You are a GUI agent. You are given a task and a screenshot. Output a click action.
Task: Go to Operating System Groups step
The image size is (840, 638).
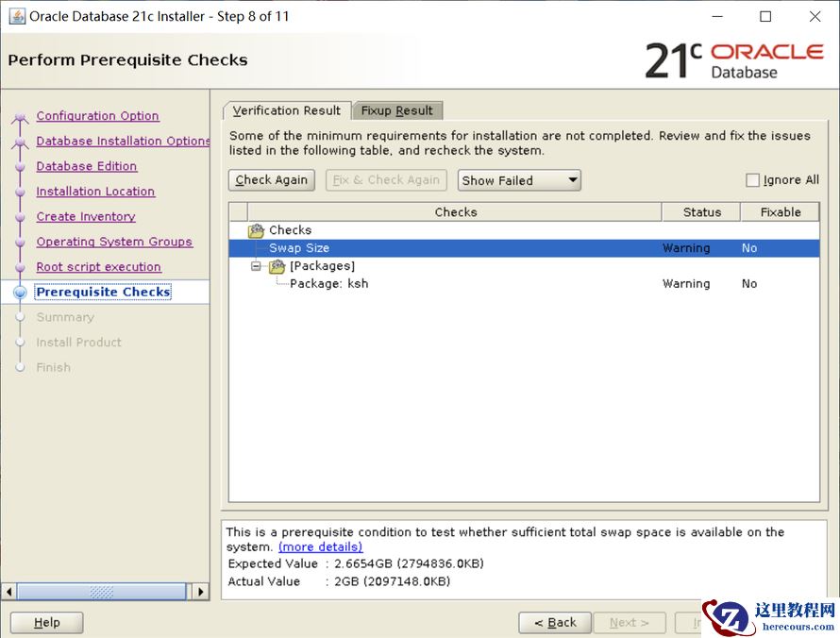coord(114,242)
